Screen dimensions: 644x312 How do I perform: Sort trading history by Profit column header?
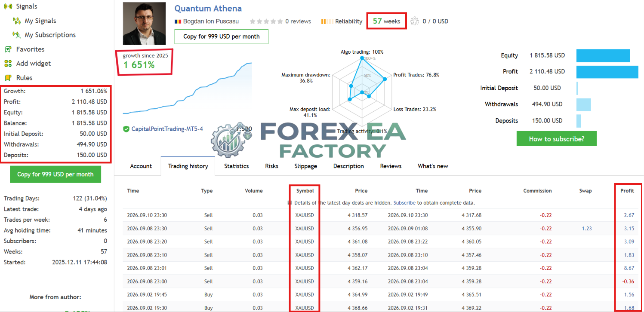[x=627, y=190]
